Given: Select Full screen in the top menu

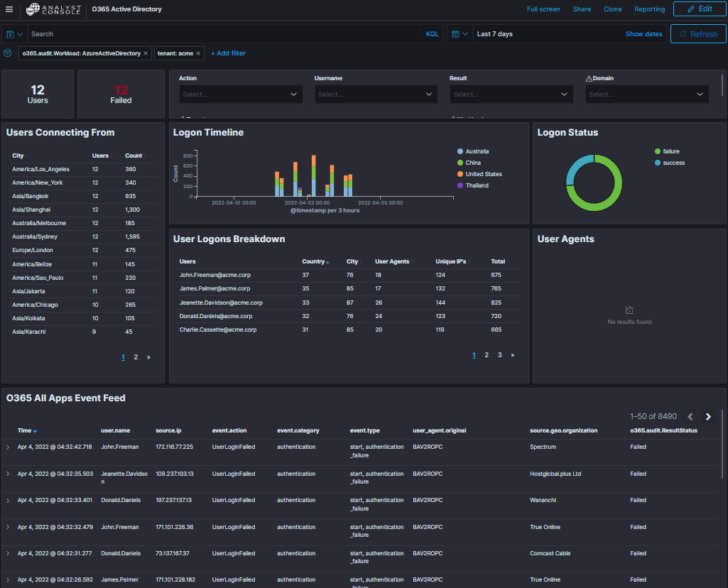Looking at the screenshot, I should tap(543, 9).
